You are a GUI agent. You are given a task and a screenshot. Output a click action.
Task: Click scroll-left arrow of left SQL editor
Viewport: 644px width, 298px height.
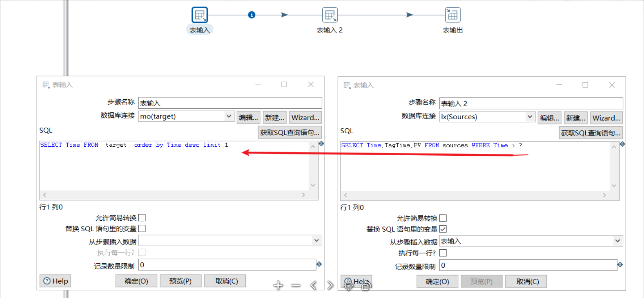(45, 195)
